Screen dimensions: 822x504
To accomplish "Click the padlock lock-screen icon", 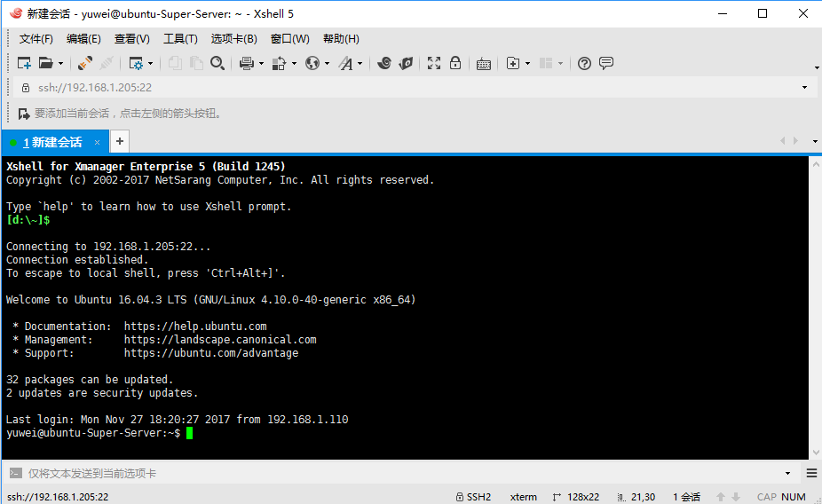I will pyautogui.click(x=455, y=63).
